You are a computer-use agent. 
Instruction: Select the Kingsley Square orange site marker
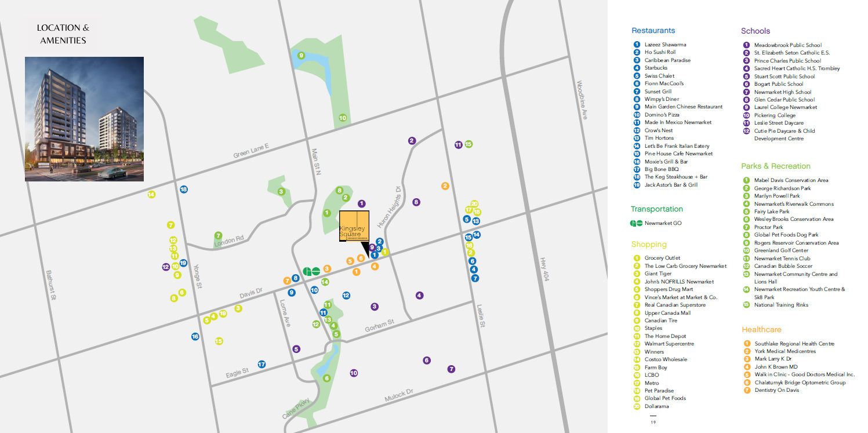(x=354, y=226)
